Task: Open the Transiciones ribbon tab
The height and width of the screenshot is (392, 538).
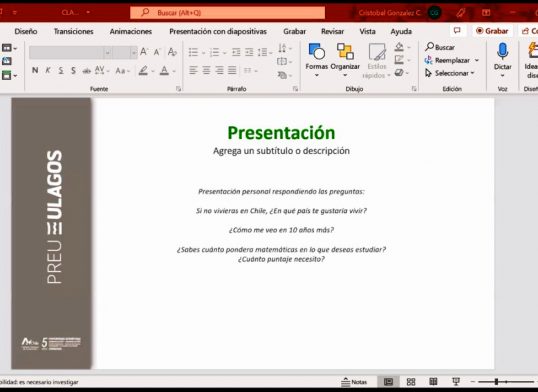Action: pyautogui.click(x=73, y=32)
